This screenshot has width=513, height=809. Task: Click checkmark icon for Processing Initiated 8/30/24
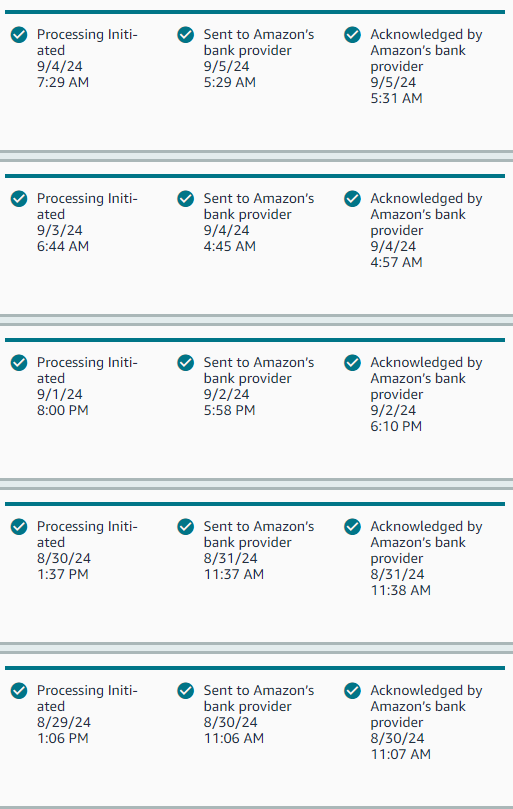19,527
